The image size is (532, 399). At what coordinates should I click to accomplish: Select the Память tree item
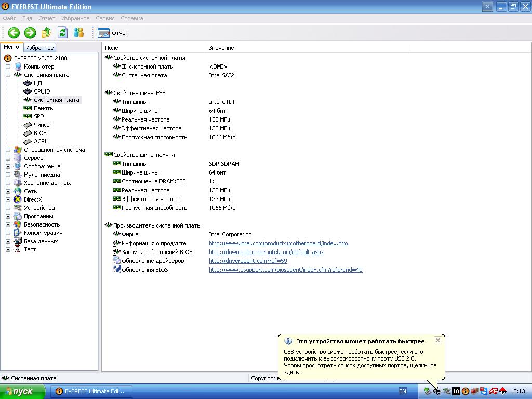(x=43, y=108)
